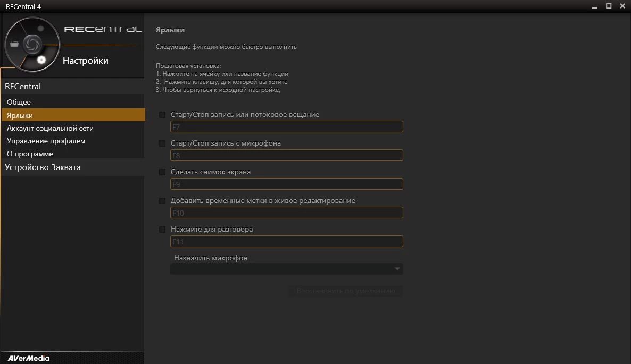631x364 pixels.
Task: Select Ярлыки in the left sidebar
Action: tap(72, 115)
